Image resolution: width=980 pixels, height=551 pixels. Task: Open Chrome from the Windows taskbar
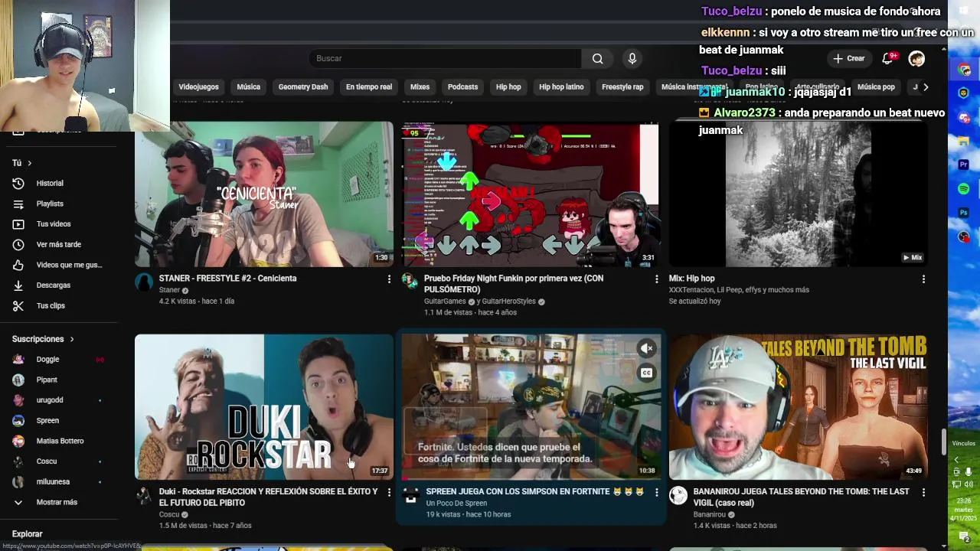[x=964, y=70]
